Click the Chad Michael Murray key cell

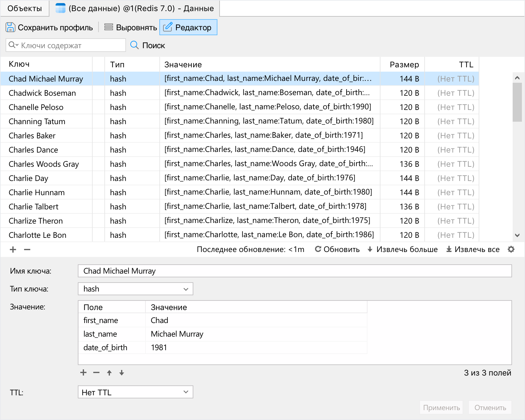coord(46,79)
